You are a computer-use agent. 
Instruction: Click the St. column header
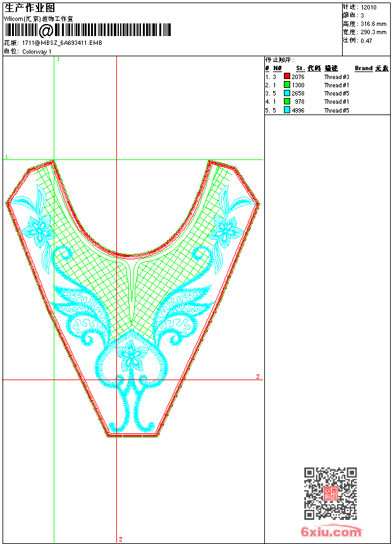tap(300, 68)
